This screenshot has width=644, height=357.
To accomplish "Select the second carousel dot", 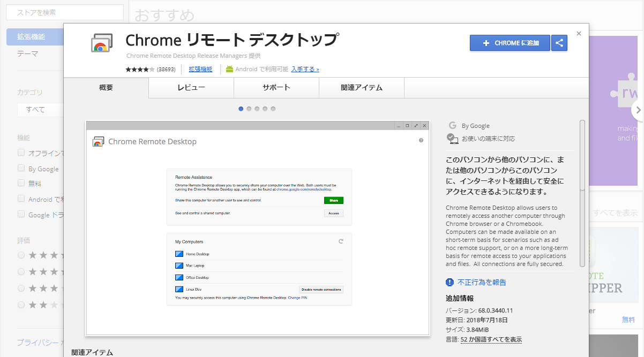I will point(249,109).
